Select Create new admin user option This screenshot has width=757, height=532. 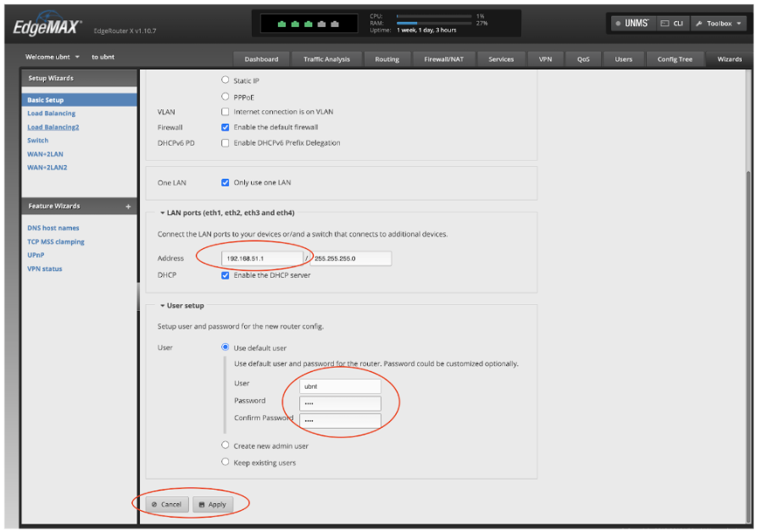[x=225, y=446]
